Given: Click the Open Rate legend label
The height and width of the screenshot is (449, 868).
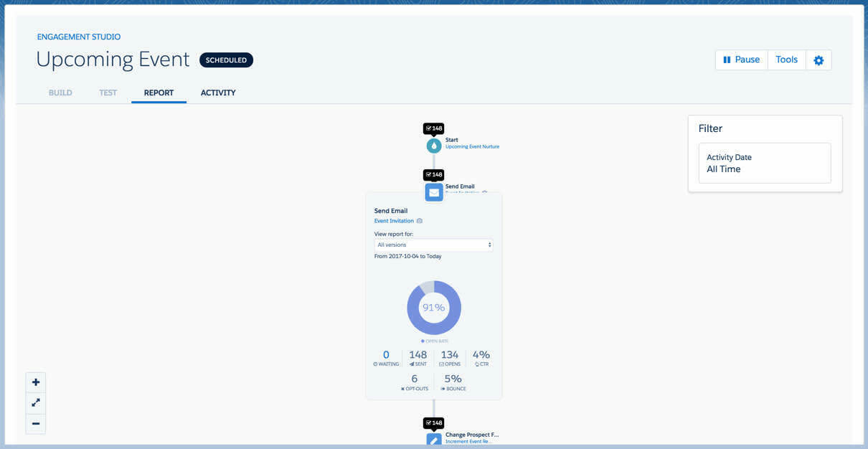Looking at the screenshot, I should click(434, 341).
